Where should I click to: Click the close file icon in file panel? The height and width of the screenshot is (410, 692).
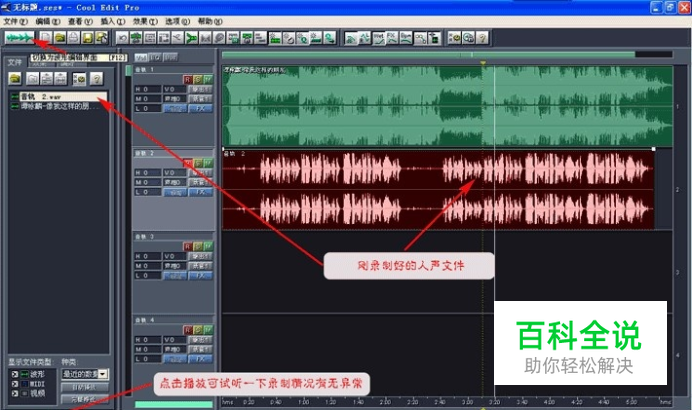(32, 79)
